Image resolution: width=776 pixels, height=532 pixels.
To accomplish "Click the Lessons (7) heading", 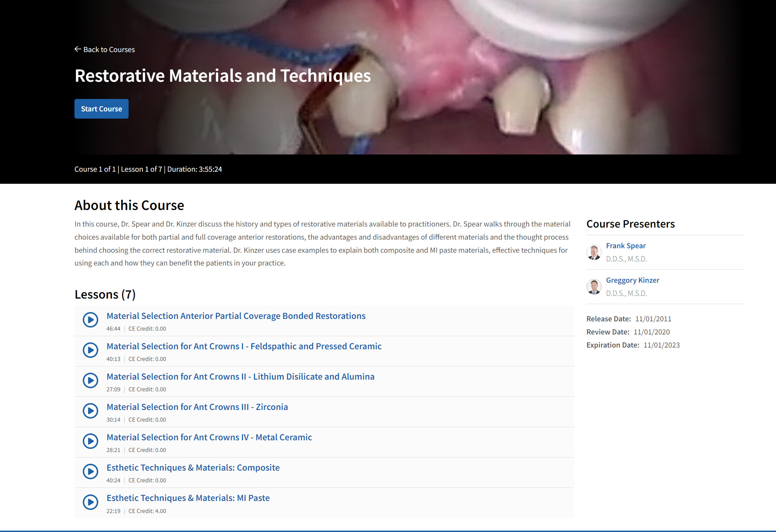I will [105, 294].
